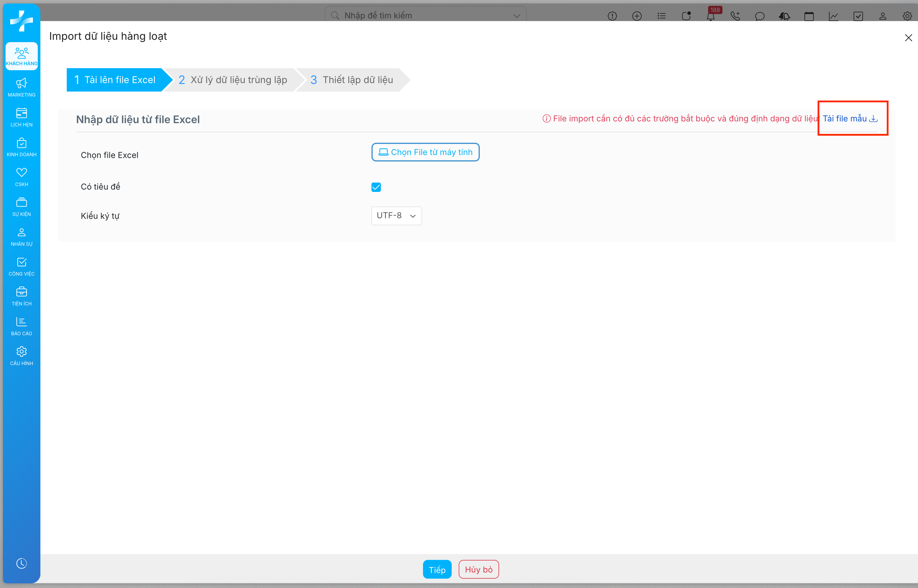Uncheck the Có tiêu đề checkbox
Viewport: 918px width, 588px height.
click(376, 187)
